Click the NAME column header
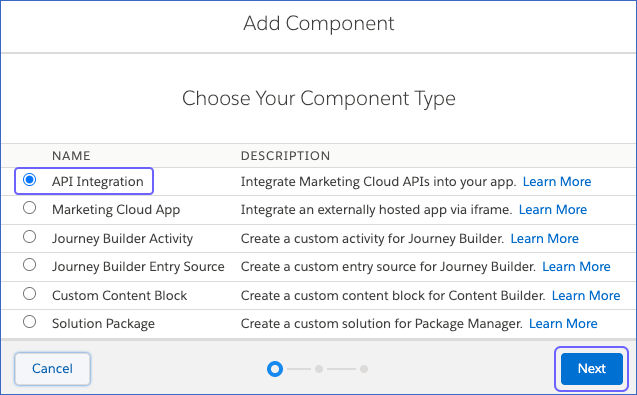The image size is (637, 395). pyautogui.click(x=71, y=156)
